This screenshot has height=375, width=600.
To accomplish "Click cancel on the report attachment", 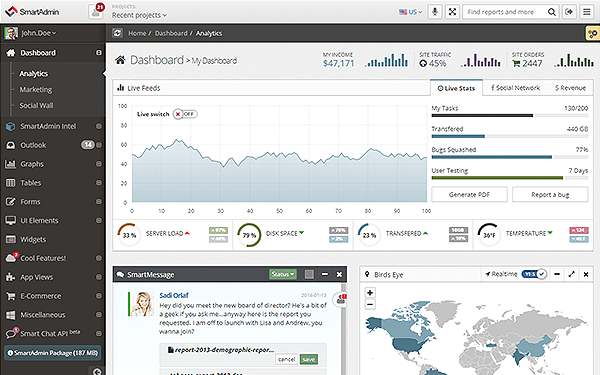I will click(x=287, y=359).
